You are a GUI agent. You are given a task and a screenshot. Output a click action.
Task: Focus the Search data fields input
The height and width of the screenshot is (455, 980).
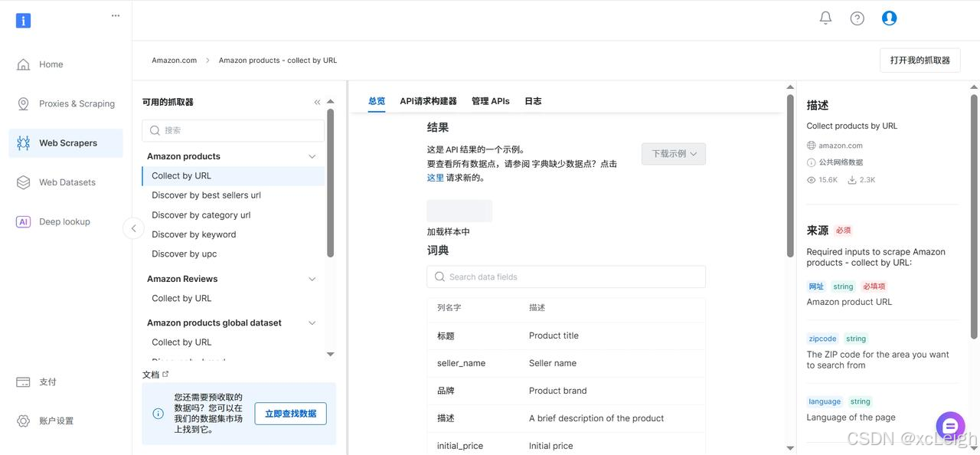click(x=567, y=277)
